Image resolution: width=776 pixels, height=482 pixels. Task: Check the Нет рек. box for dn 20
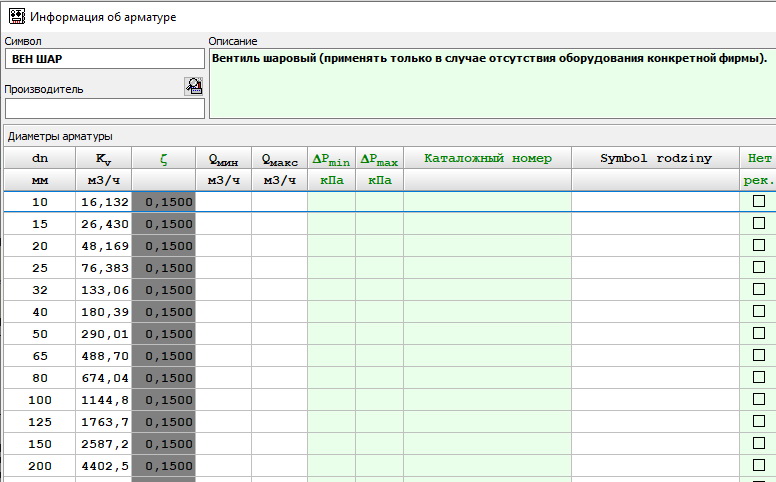759,245
